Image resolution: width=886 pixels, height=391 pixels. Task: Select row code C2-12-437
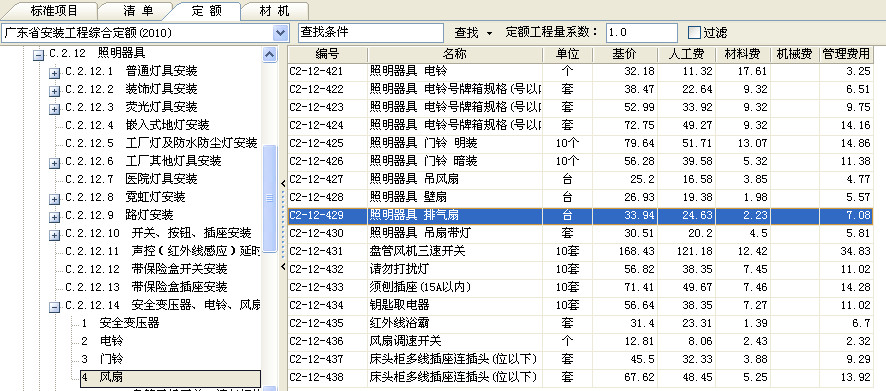[x=316, y=359]
